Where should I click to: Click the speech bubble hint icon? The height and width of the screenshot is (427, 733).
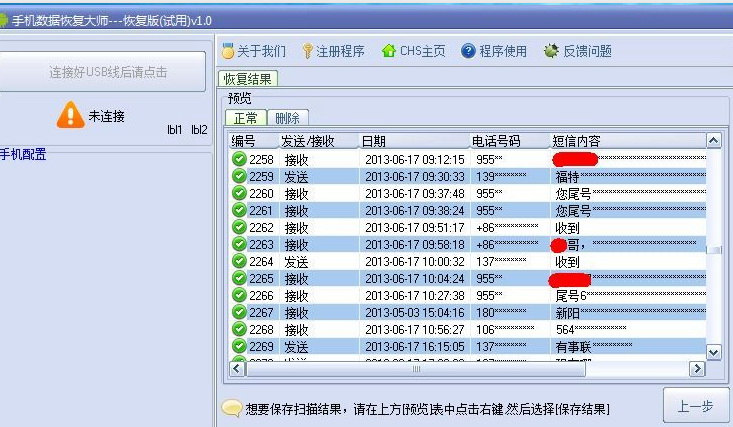(231, 409)
